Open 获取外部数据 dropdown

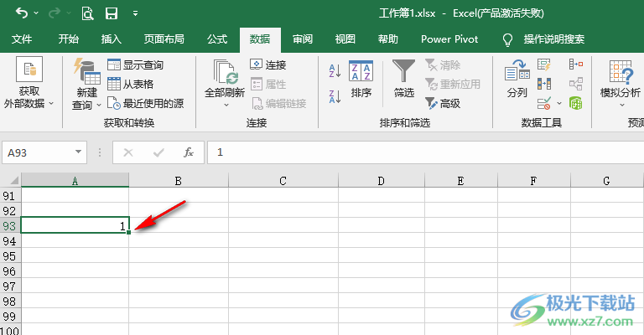(29, 83)
